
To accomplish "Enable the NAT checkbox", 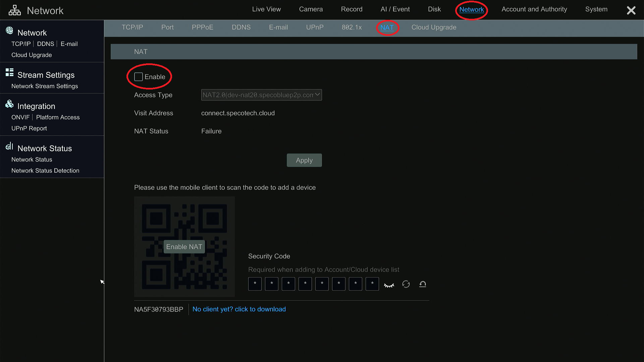I will pos(138,77).
